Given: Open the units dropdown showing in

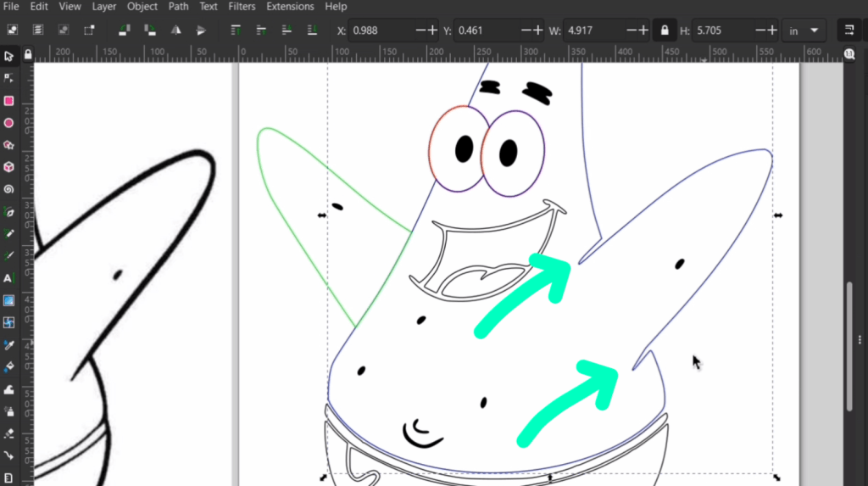Looking at the screenshot, I should pyautogui.click(x=804, y=31).
